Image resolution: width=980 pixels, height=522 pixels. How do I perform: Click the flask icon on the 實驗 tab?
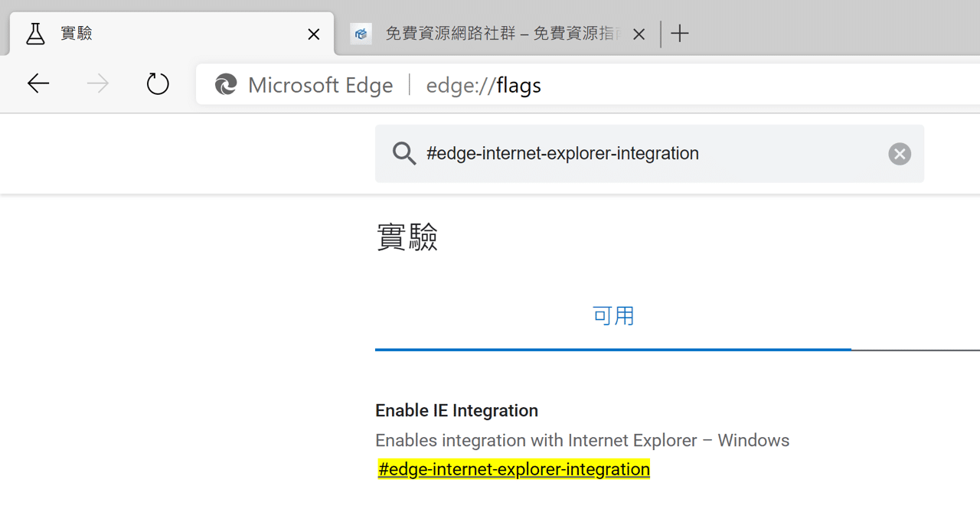34,33
